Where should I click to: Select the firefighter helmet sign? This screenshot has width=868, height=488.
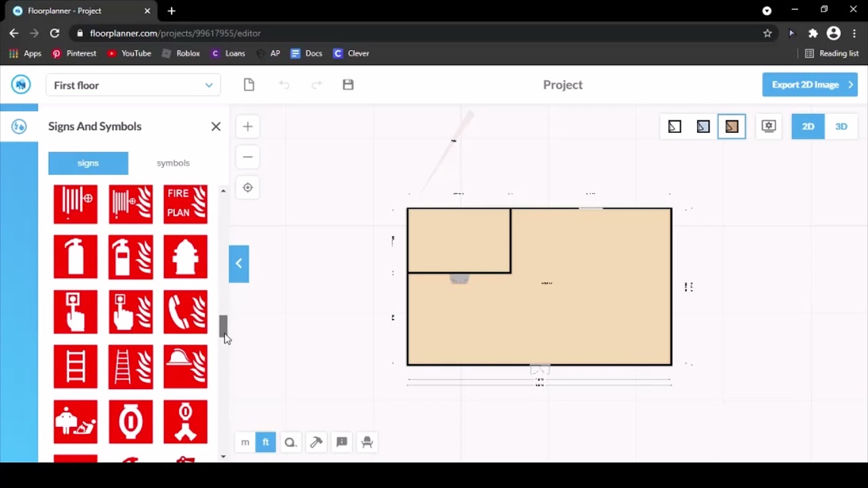click(185, 367)
